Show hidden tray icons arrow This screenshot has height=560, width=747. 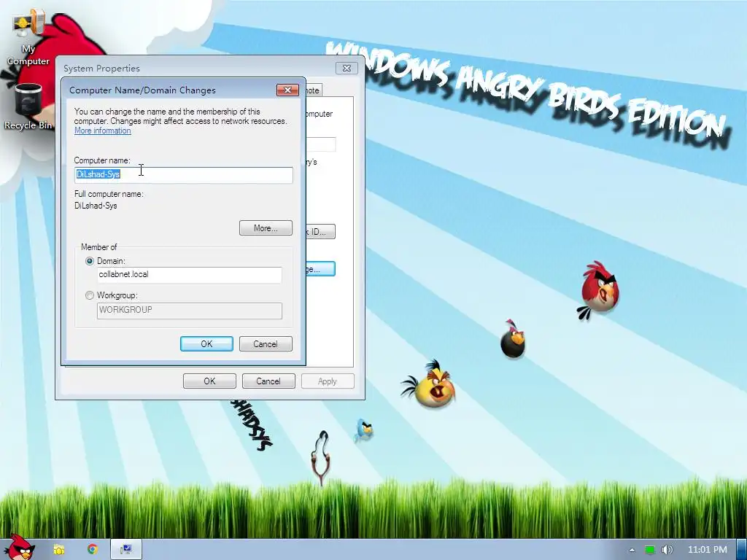(632, 550)
